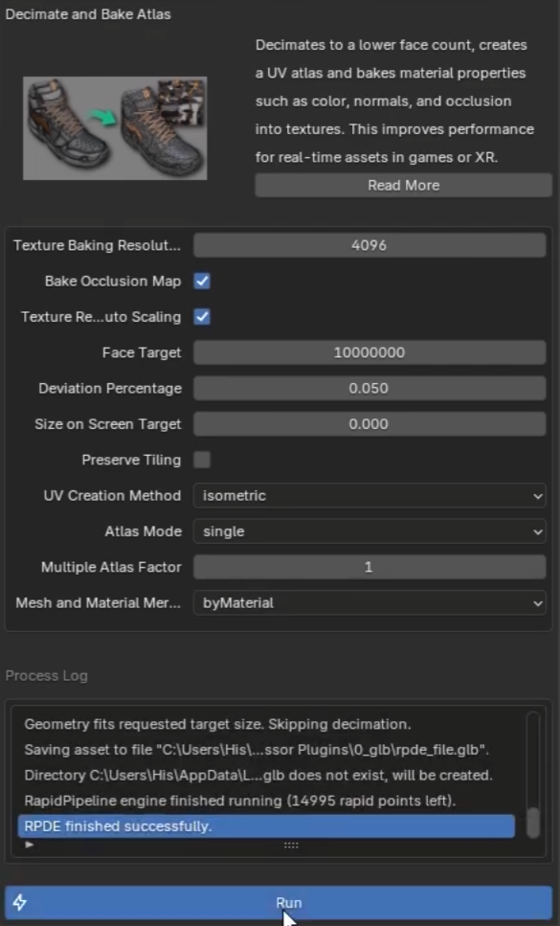
Task: Select the 'RPDE finished successfully' log entry
Action: pos(268,826)
